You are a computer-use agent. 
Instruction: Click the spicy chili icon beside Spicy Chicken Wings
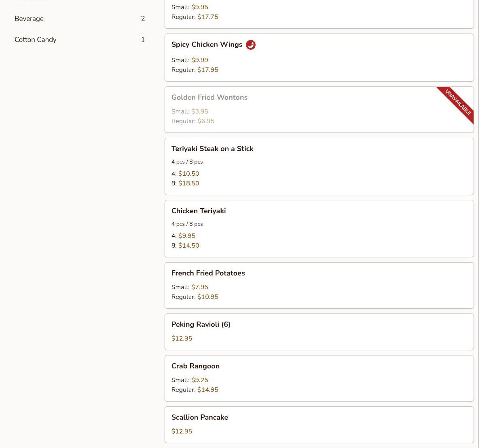(x=250, y=45)
